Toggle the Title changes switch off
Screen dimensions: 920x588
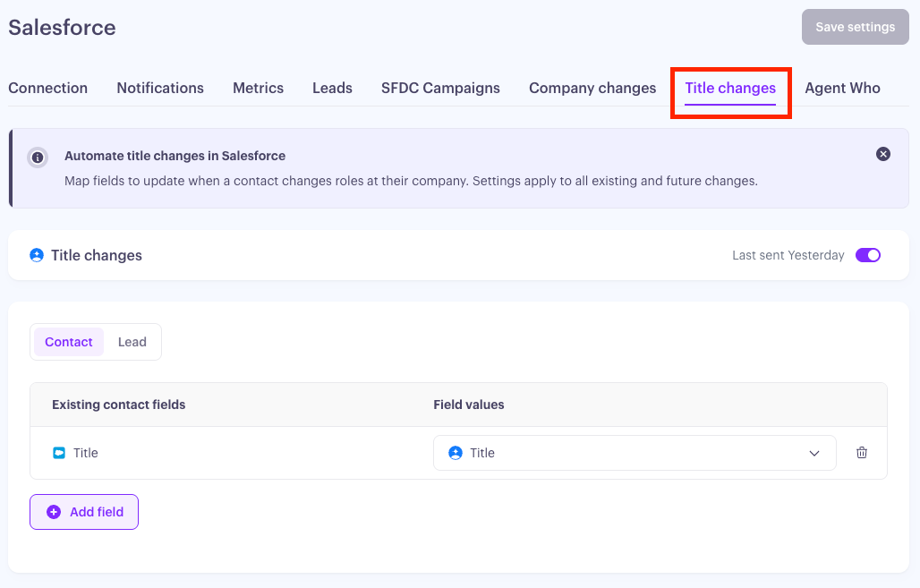pyautogui.click(x=868, y=255)
